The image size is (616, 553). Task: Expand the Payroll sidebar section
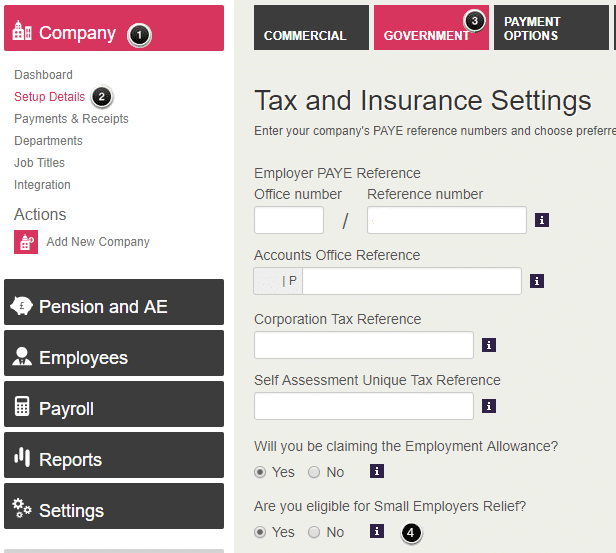(114, 408)
